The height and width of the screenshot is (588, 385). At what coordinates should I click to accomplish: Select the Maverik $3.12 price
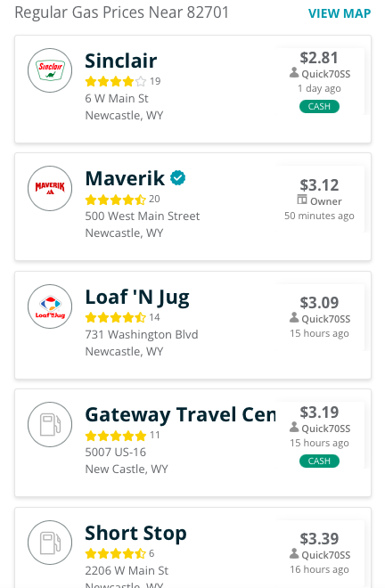pyautogui.click(x=319, y=185)
